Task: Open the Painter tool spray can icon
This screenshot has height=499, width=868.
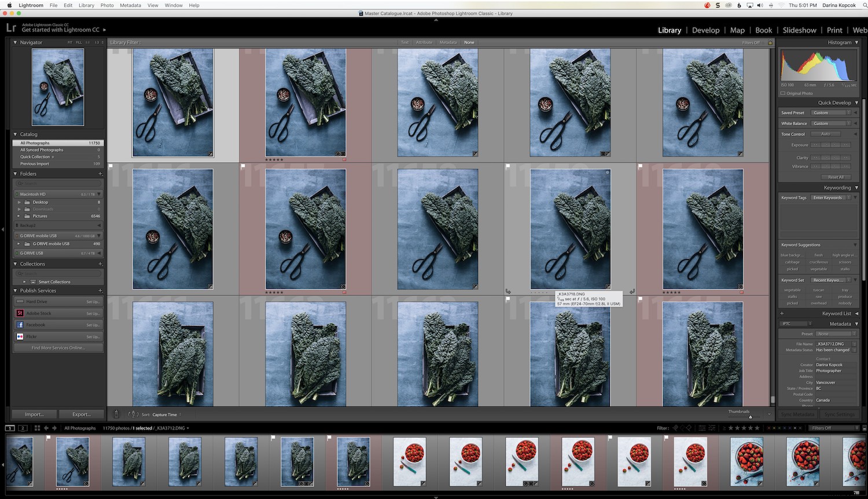Action: (115, 414)
